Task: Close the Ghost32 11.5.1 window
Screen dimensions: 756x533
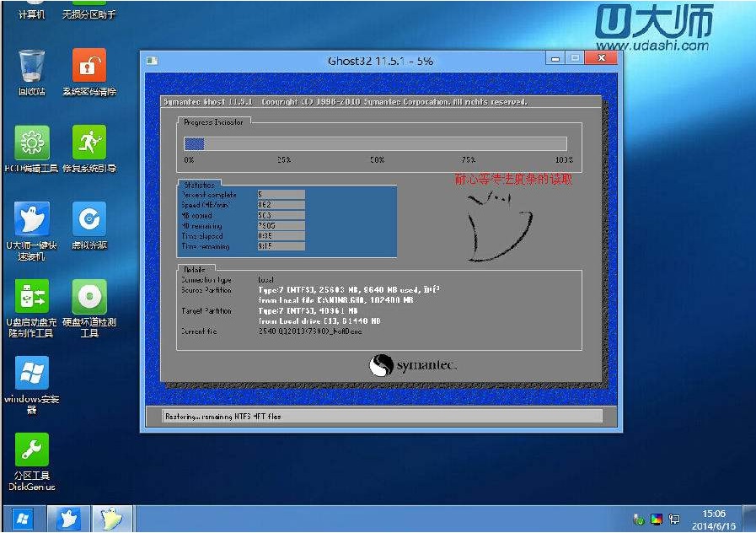Action: [x=601, y=58]
